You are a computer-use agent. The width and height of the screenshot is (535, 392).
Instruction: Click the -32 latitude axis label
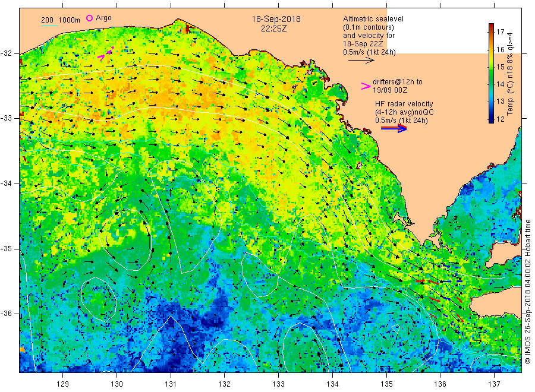point(6,53)
